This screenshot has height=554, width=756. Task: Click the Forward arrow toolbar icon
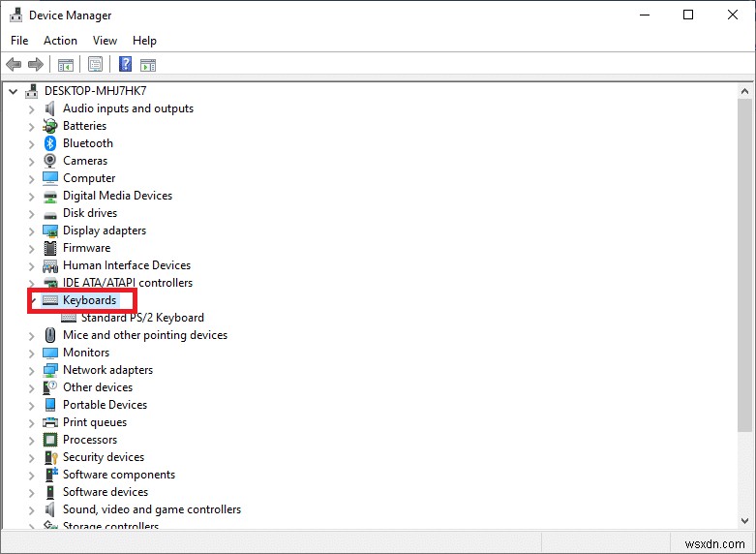point(35,64)
